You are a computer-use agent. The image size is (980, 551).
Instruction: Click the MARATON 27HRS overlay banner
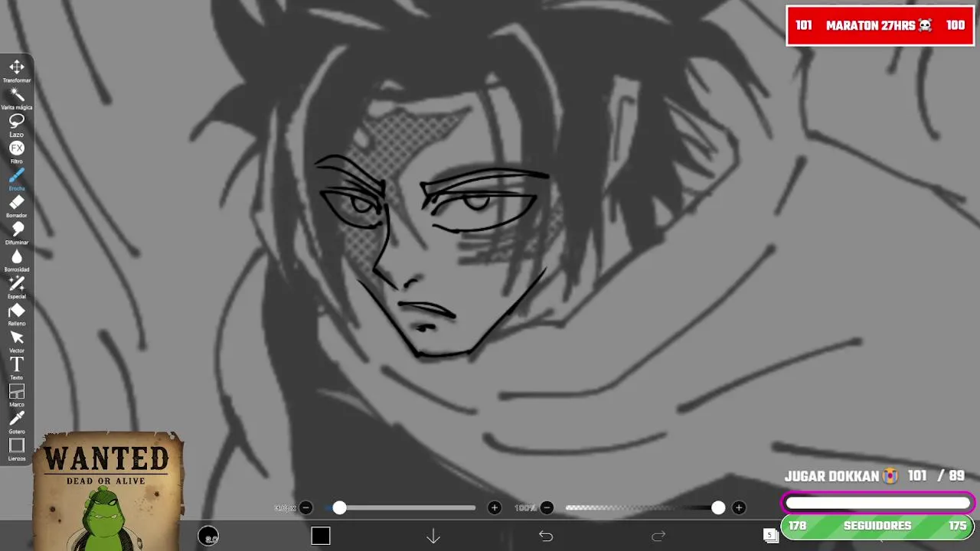880,26
